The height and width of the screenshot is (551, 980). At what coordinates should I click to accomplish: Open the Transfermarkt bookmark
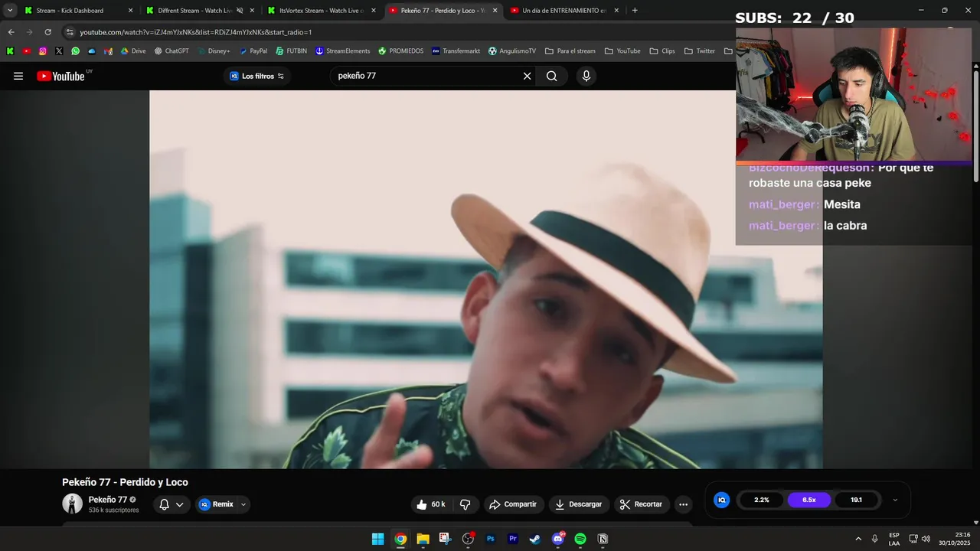[x=456, y=51]
